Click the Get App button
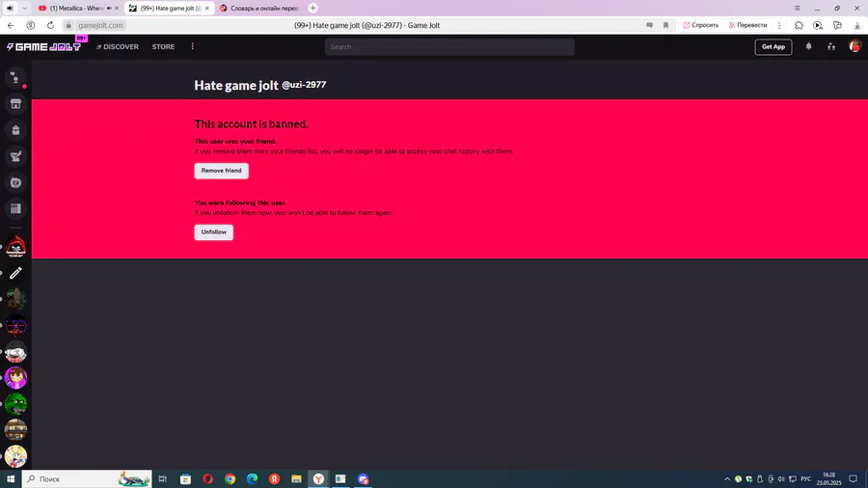This screenshot has height=488, width=868. 773,47
